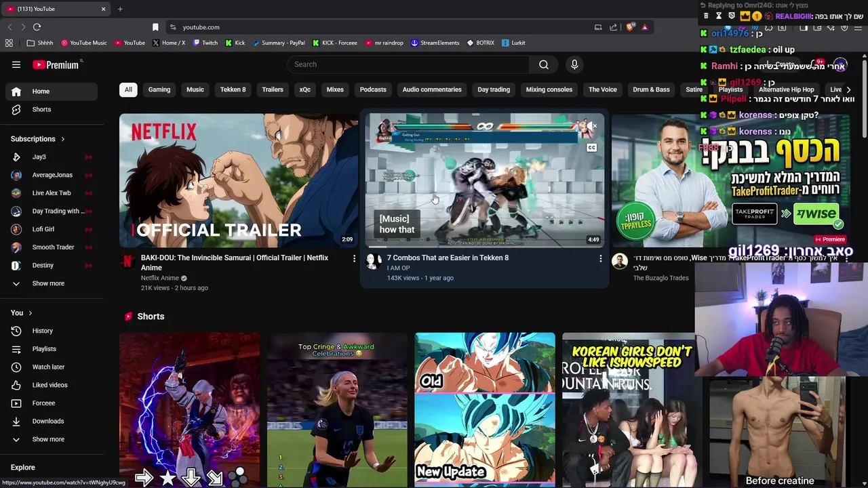Screen dimensions: 868x488
Task: Open the Destiny subscription channel
Action: (52, 265)
